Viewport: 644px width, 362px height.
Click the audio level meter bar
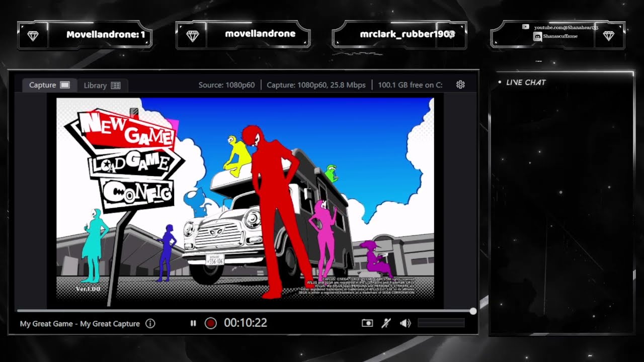pyautogui.click(x=441, y=323)
